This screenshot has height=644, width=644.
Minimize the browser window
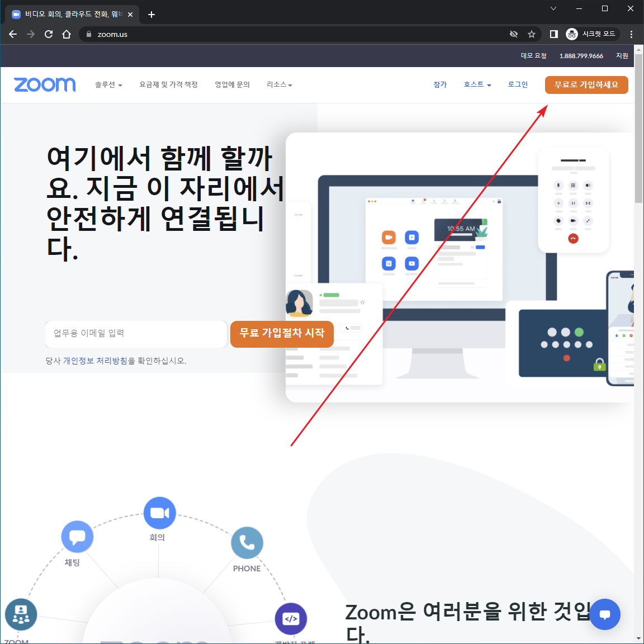click(579, 8)
